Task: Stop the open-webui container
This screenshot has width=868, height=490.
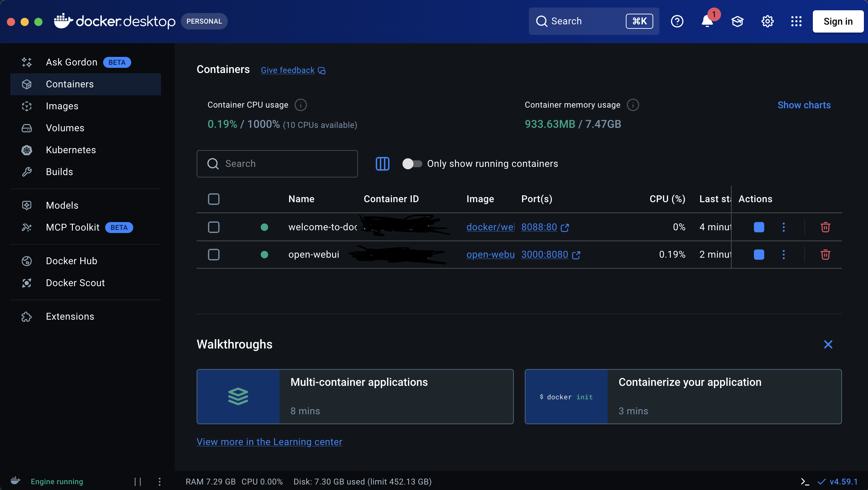Action: 758,255
